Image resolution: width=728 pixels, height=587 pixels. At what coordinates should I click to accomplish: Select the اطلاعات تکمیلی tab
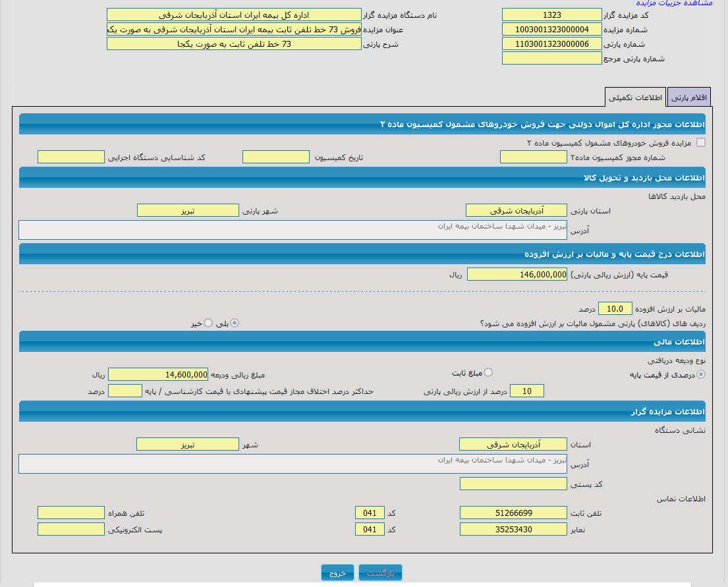click(636, 97)
